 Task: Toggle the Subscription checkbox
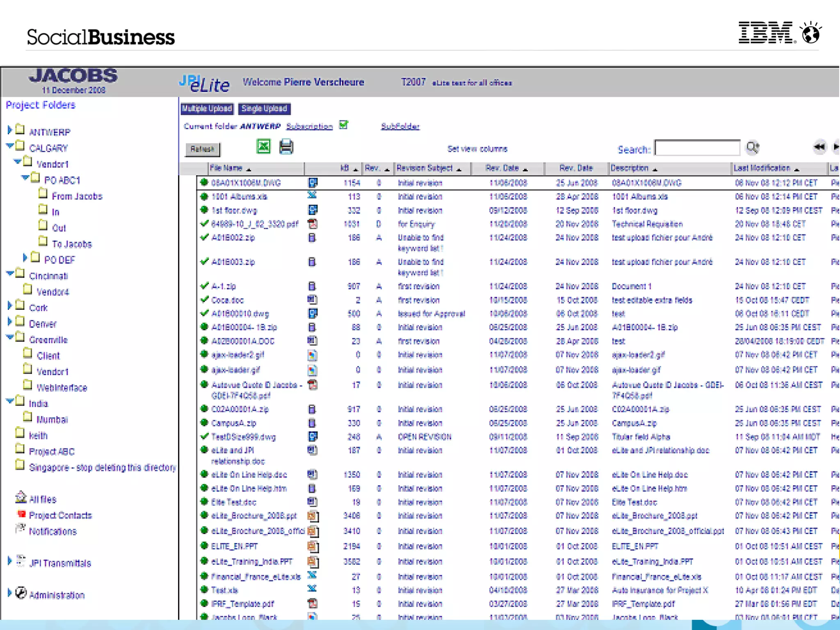(344, 125)
